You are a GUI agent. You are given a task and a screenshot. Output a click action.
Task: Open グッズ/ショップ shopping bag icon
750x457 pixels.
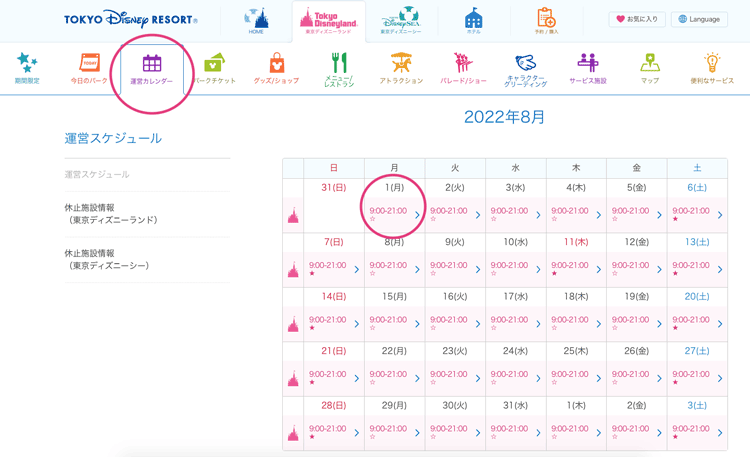pos(276,64)
